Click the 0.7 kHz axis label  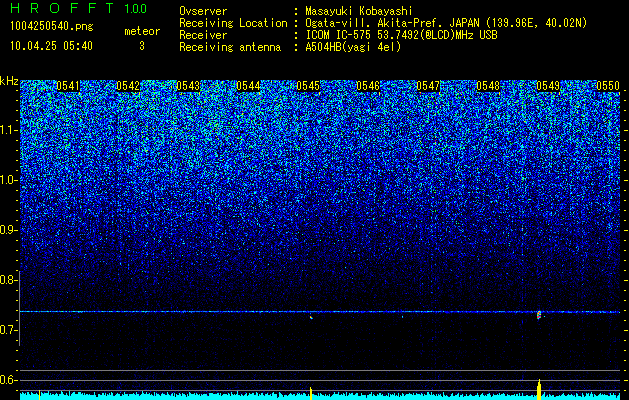[8, 330]
